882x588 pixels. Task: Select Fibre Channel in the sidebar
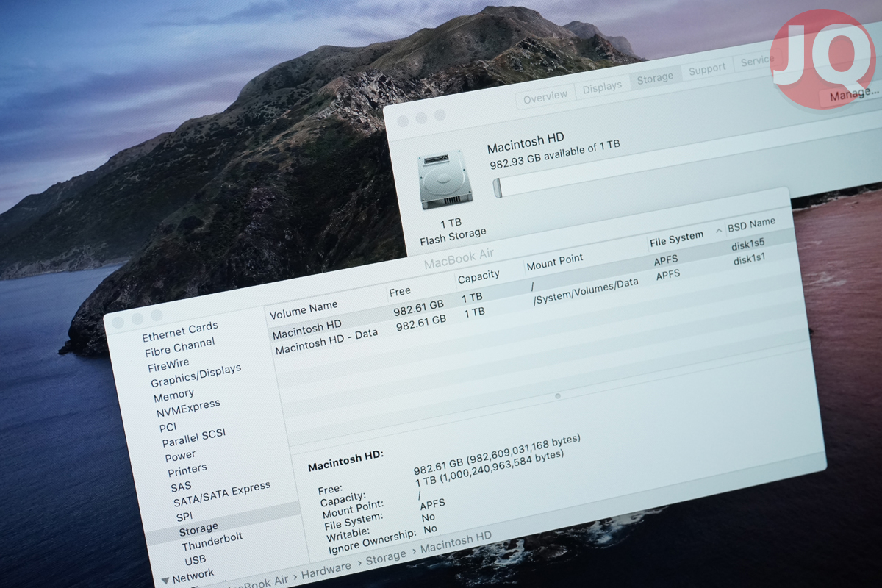(180, 347)
